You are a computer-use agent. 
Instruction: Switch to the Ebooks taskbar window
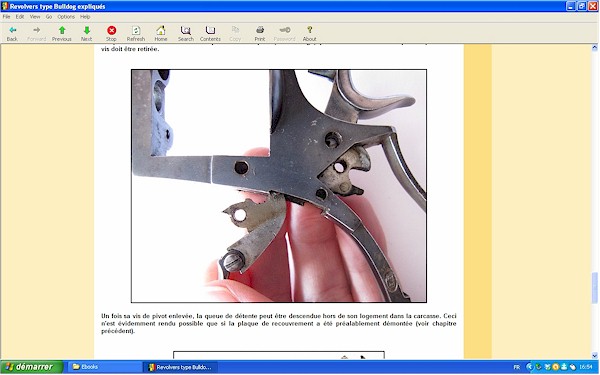tap(104, 367)
